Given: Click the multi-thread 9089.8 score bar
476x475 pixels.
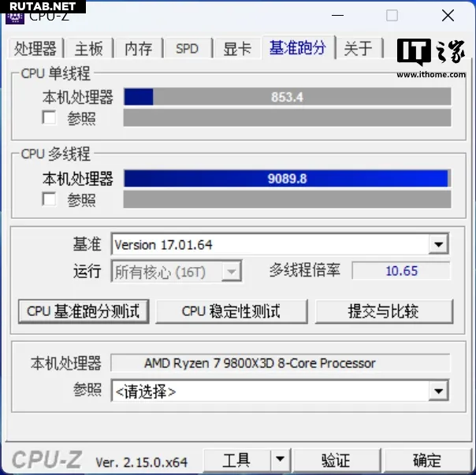Looking at the screenshot, I should pyautogui.click(x=287, y=179).
